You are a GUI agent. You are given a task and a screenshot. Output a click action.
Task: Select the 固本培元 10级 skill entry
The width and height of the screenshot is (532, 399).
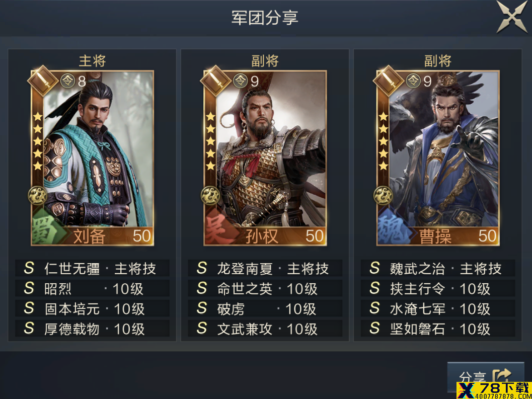tap(92, 308)
